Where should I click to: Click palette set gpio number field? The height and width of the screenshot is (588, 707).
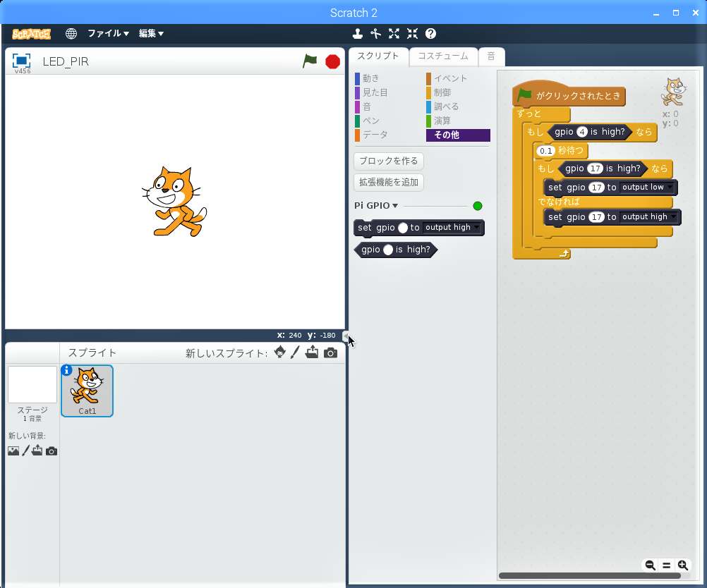click(403, 228)
